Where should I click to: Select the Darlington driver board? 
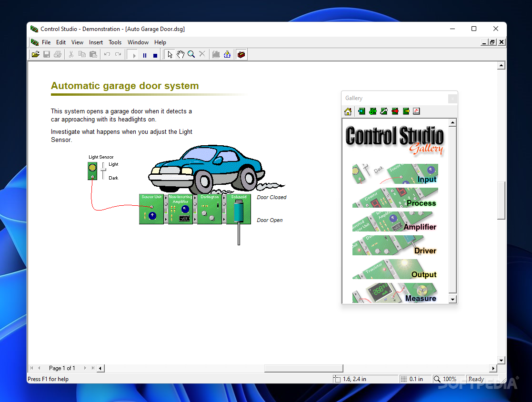210,209
